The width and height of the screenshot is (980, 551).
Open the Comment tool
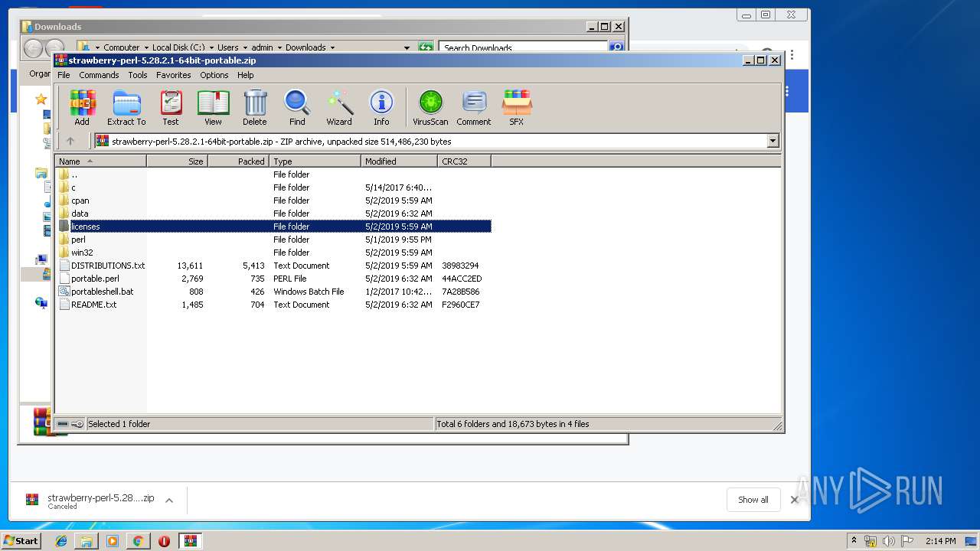coord(474,107)
